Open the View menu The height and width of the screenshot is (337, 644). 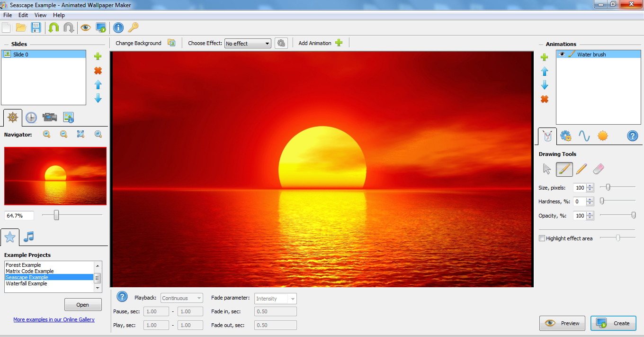(x=40, y=15)
